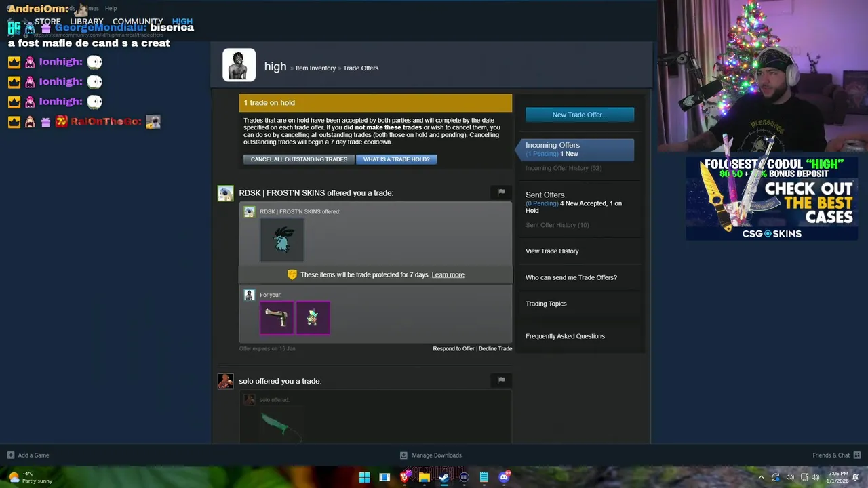Create a New Trade Offer
Image resolution: width=868 pixels, height=488 pixels.
point(580,115)
